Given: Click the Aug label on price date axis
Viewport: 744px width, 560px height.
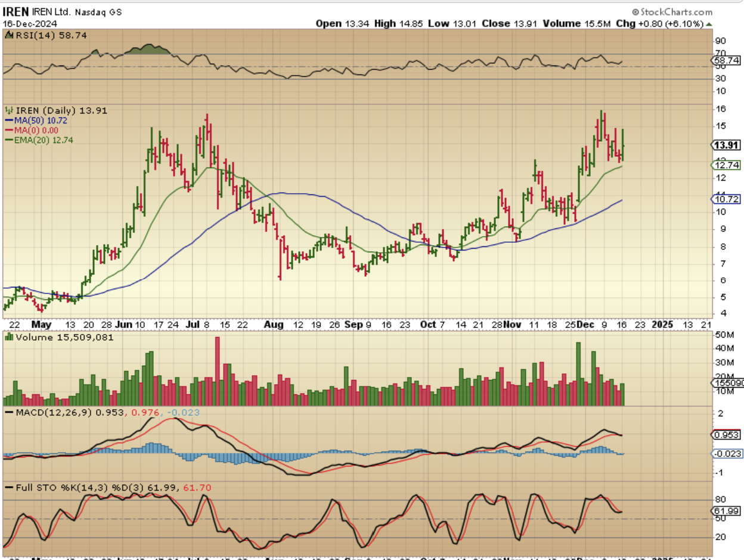Looking at the screenshot, I should pyautogui.click(x=274, y=324).
